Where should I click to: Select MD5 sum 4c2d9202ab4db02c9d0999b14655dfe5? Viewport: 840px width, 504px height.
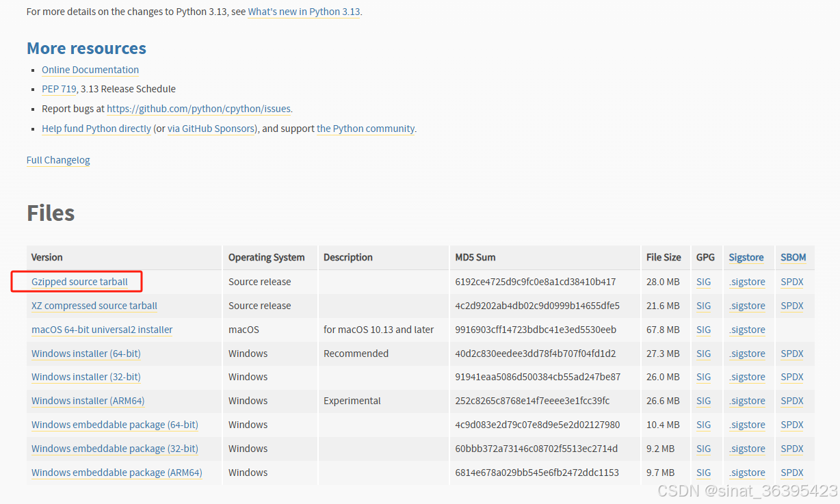coord(537,306)
